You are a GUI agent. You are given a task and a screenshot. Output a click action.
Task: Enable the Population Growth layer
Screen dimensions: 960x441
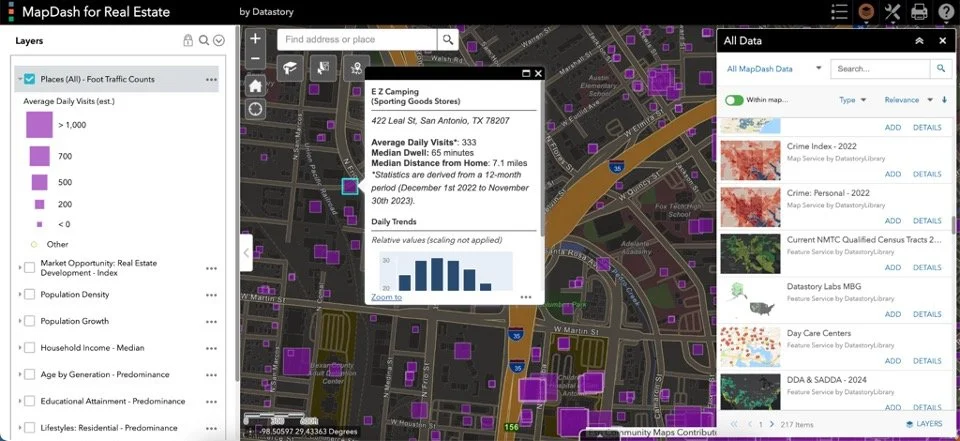point(29,321)
